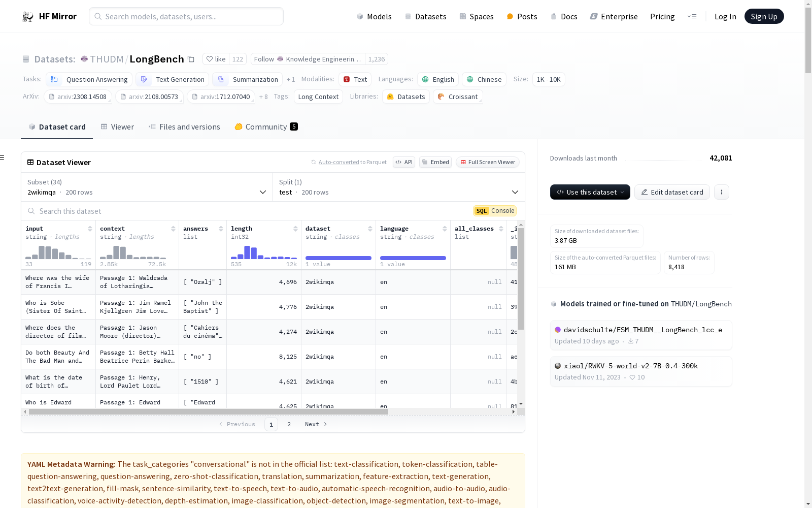Open Datasets in the top navigation
The height and width of the screenshot is (508, 812).
point(425,16)
